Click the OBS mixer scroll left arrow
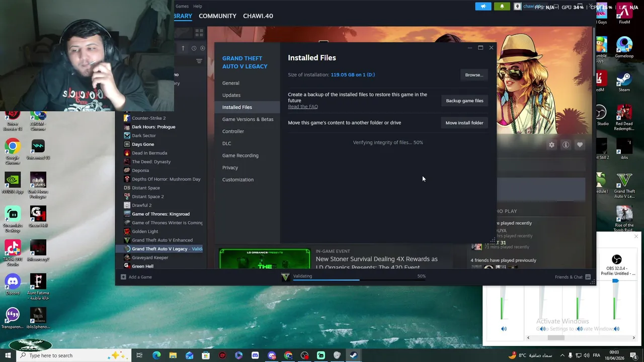The image size is (644, 362). [x=528, y=338]
